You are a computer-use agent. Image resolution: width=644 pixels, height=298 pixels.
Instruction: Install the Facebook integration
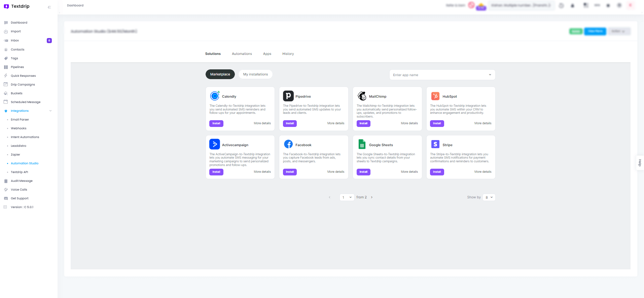290,172
